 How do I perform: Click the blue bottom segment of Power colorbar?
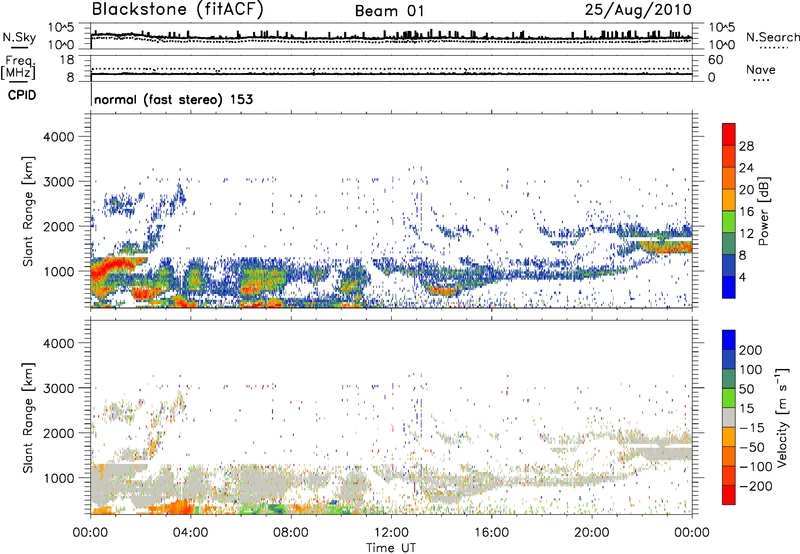pos(729,287)
